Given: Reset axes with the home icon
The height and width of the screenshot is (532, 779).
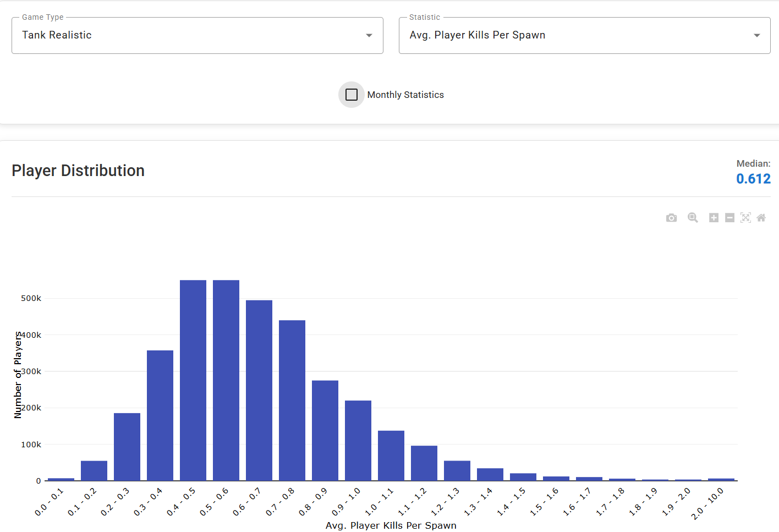Looking at the screenshot, I should pos(761,218).
